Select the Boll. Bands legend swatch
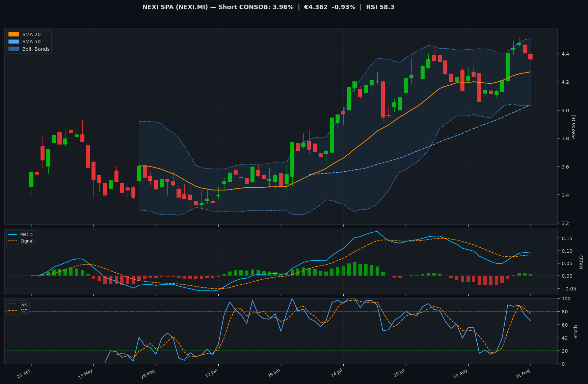588x384 pixels. (14, 49)
